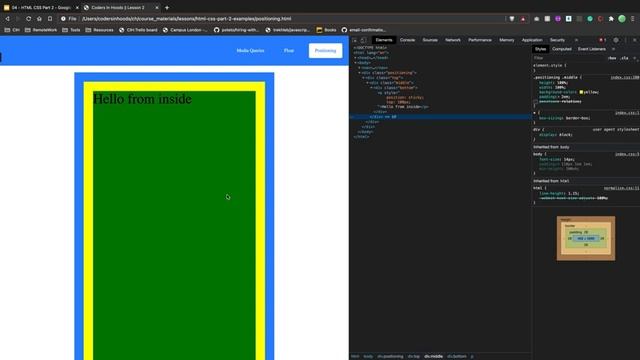Click div.bottom in the breadcrumb bar
Screen dimensions: 640x360
point(456,356)
